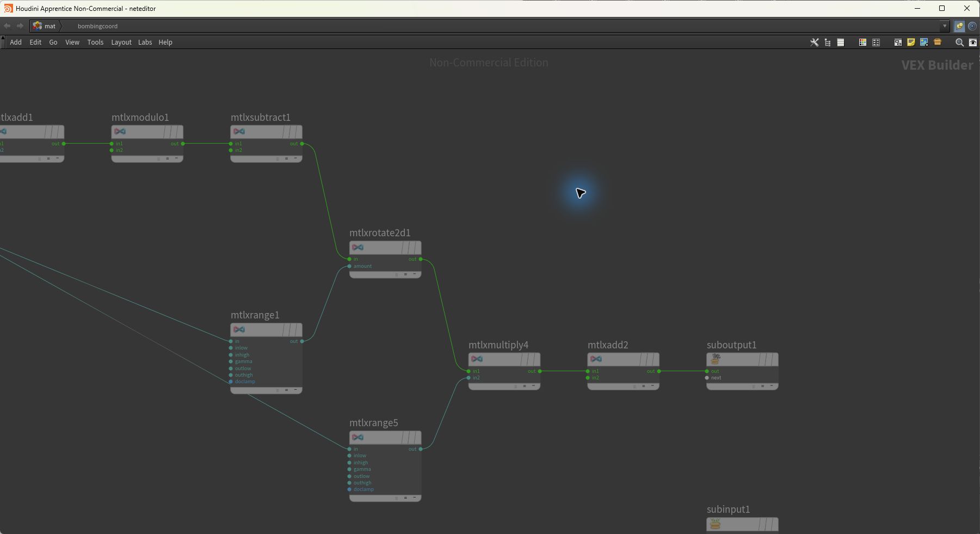Open the Tools menu
The image size is (980, 534).
pos(95,42)
